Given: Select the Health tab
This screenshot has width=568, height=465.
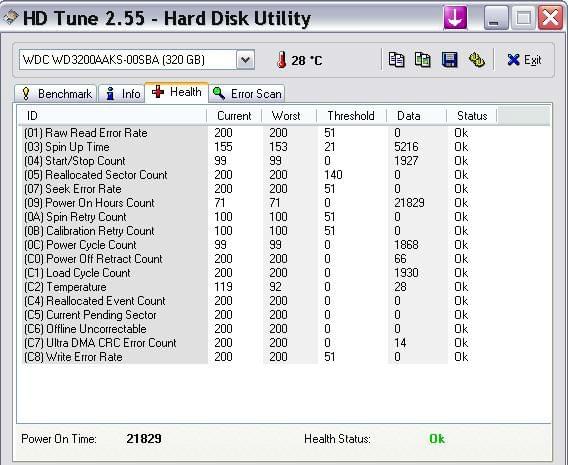Looking at the screenshot, I should [177, 92].
